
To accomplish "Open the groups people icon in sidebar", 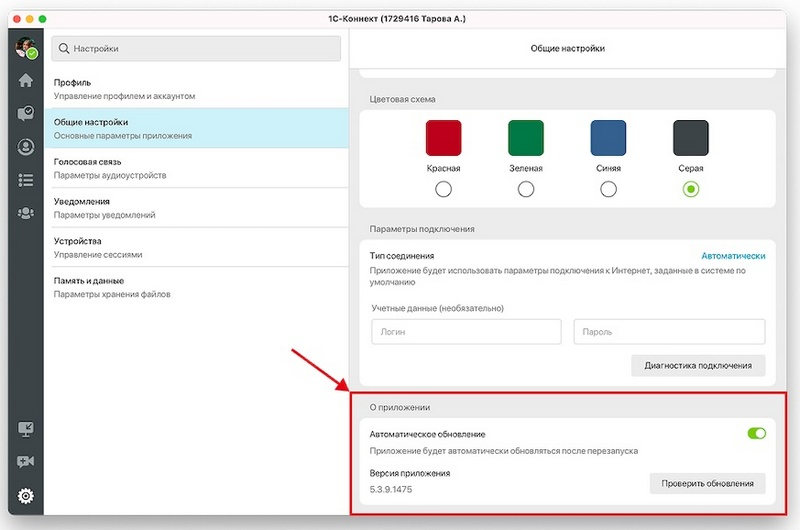I will [26, 213].
